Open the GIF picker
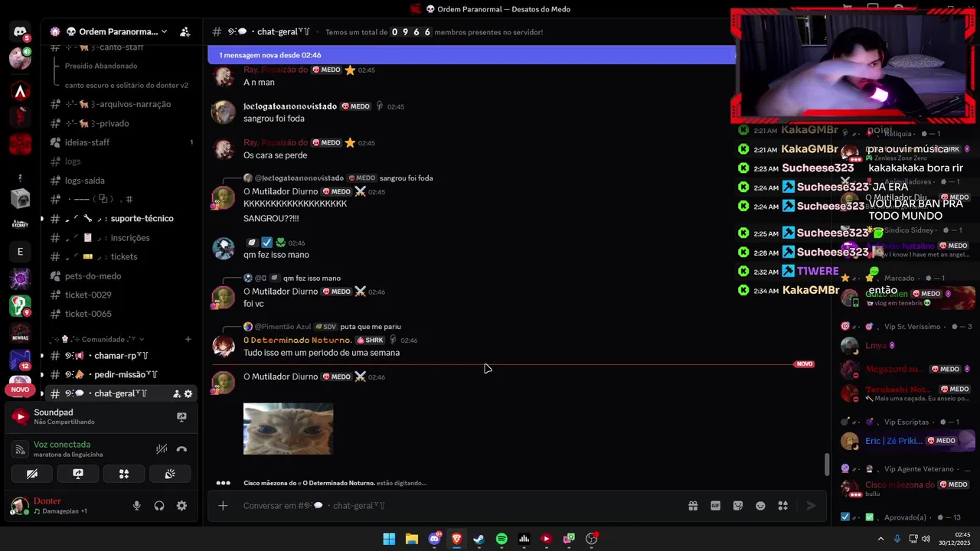The height and width of the screenshot is (551, 980). tap(716, 505)
